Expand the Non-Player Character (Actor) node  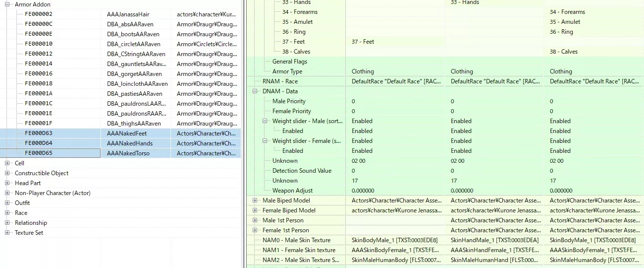click(7, 193)
